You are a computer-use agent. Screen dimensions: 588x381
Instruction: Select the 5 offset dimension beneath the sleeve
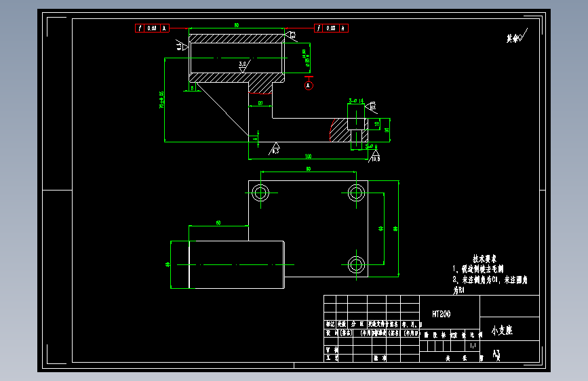coord(193,88)
